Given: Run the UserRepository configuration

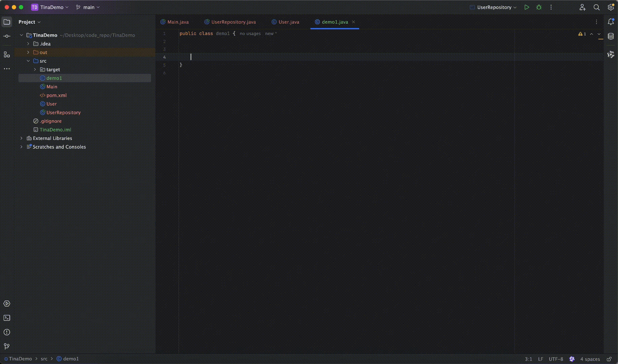Looking at the screenshot, I should click(x=527, y=7).
